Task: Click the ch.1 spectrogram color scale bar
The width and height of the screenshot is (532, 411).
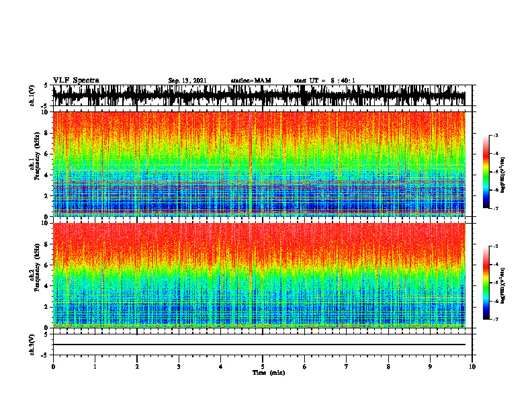Action: coord(486,172)
